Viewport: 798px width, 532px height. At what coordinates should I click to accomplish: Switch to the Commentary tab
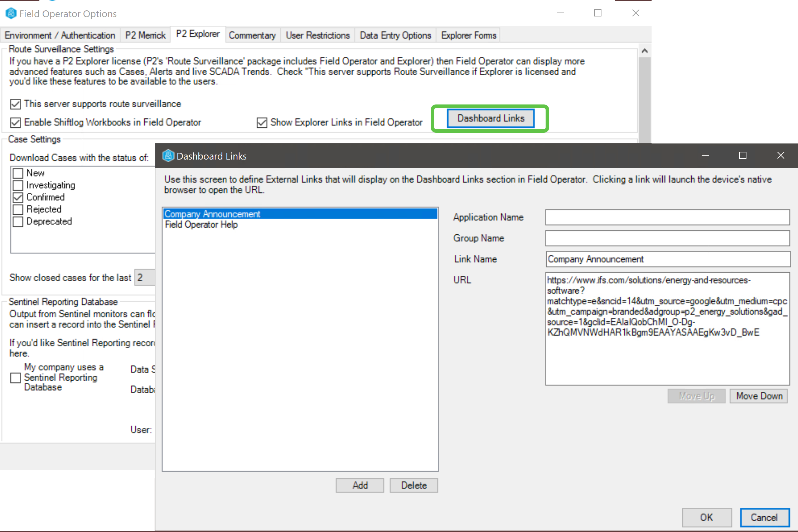click(252, 35)
